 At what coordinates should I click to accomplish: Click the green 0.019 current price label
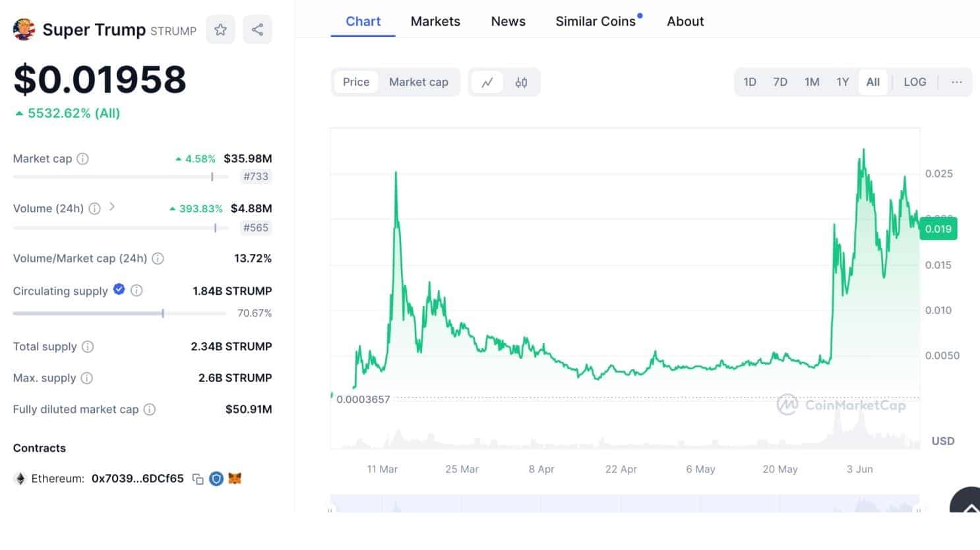(x=938, y=229)
